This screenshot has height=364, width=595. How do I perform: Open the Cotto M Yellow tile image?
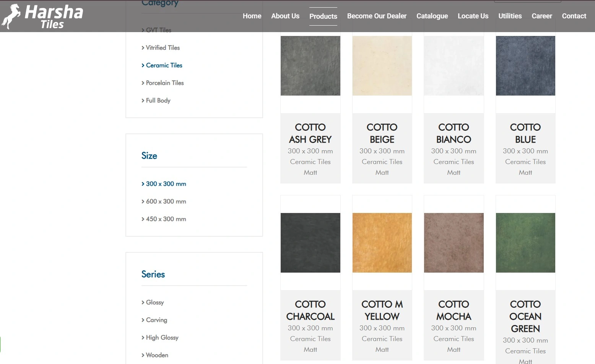click(382, 243)
